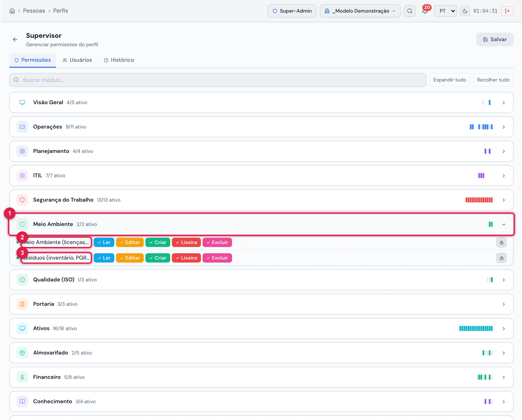
Task: Switch to the Usuários tab
Action: tap(77, 60)
